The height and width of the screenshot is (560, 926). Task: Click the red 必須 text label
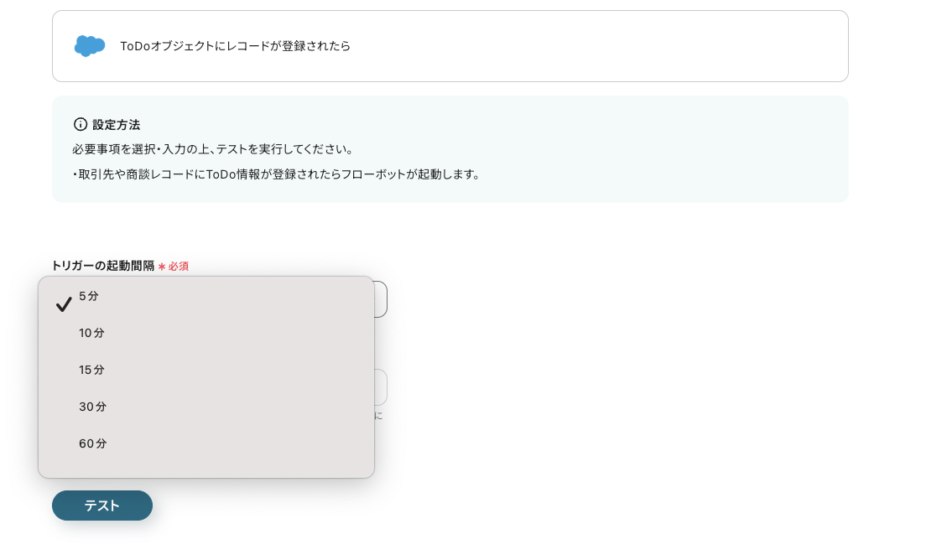coord(179,267)
